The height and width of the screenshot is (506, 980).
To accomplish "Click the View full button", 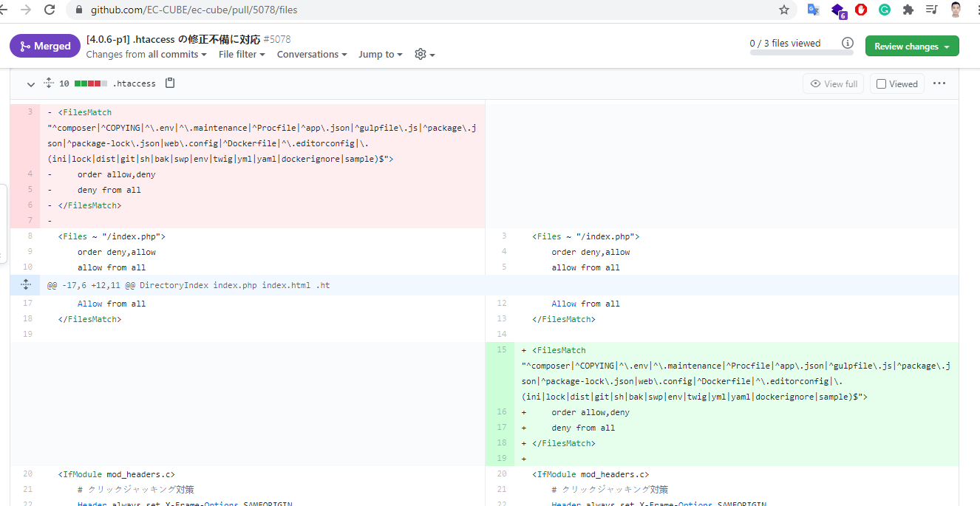I will 833,83.
